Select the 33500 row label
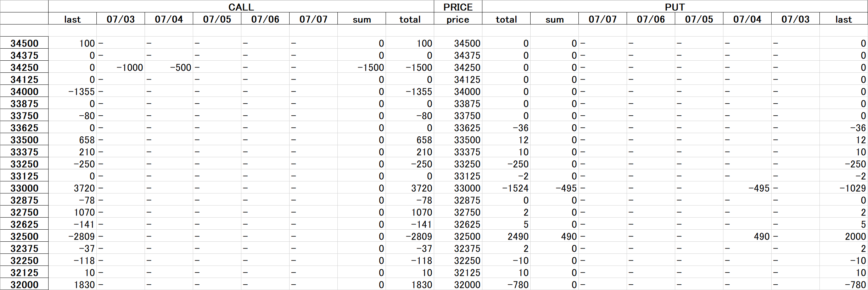The width and height of the screenshot is (868, 290). (x=24, y=139)
